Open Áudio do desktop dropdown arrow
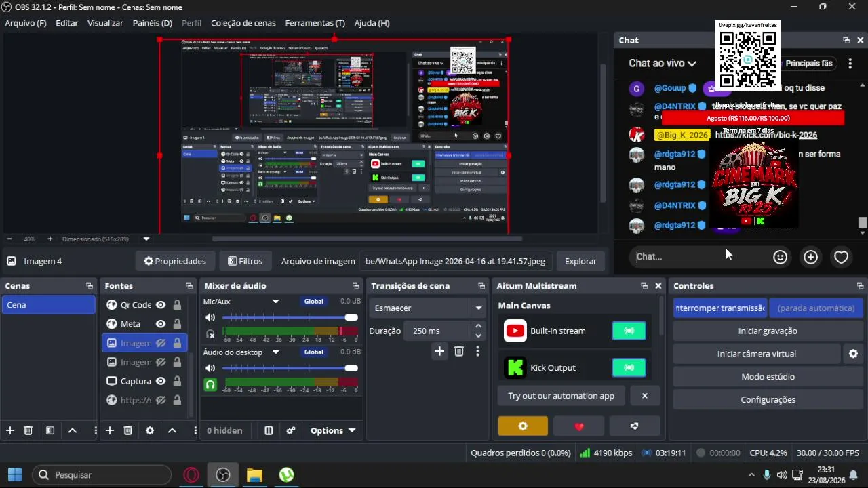This screenshot has height=488, width=868. tap(276, 352)
